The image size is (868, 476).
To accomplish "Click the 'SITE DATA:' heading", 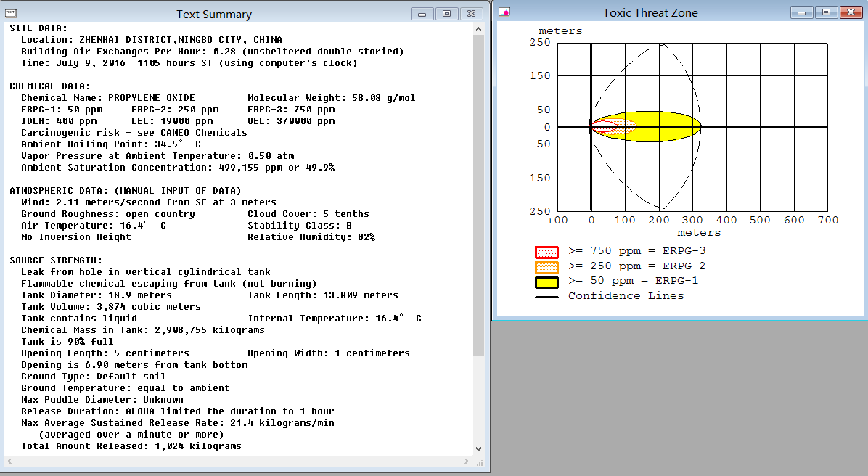I will tap(38, 28).
